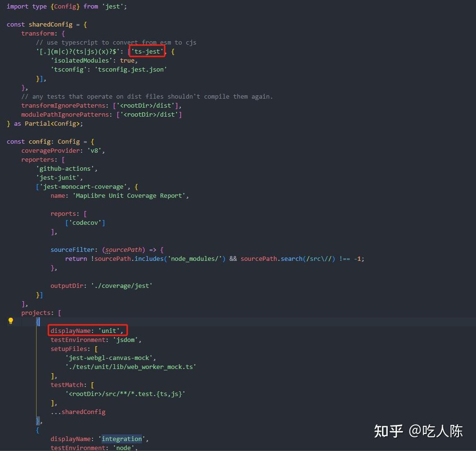Click the 'displayName: unit' highlighted line

point(87,331)
